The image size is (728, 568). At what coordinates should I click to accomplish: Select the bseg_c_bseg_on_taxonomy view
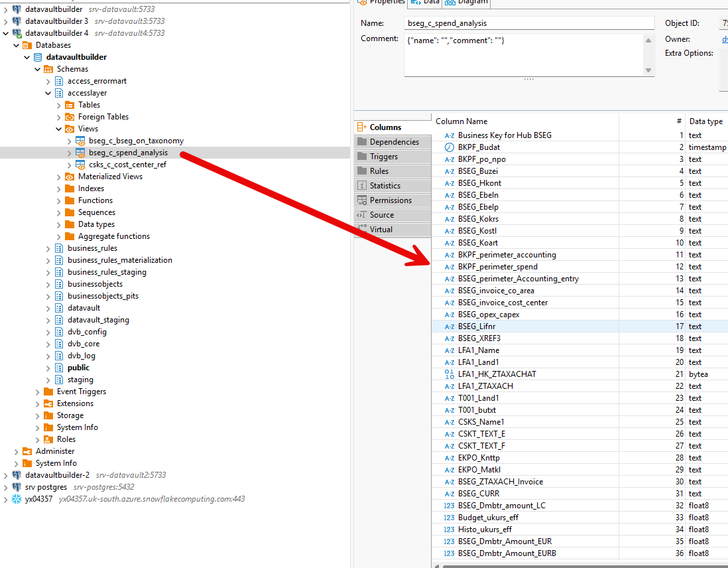click(x=136, y=141)
